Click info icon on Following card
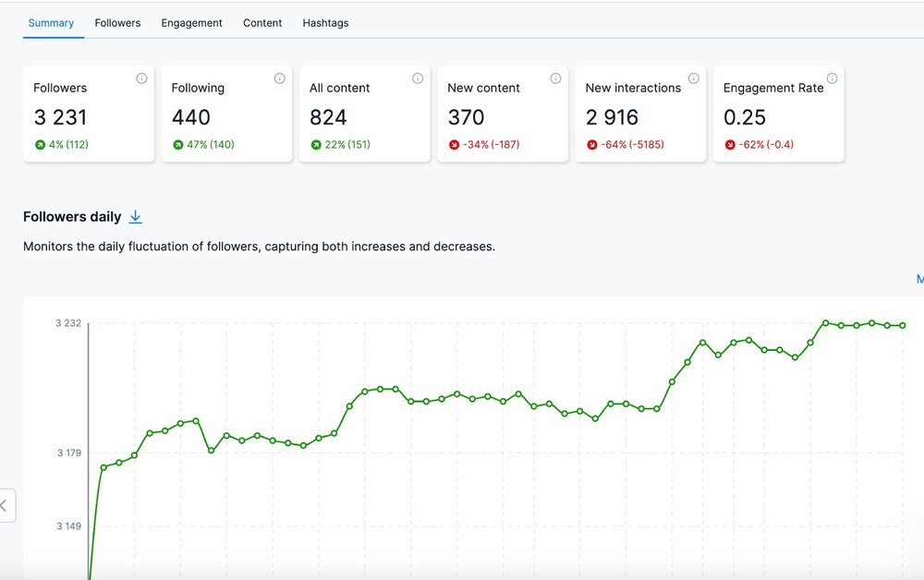The image size is (924, 580). tap(279, 79)
